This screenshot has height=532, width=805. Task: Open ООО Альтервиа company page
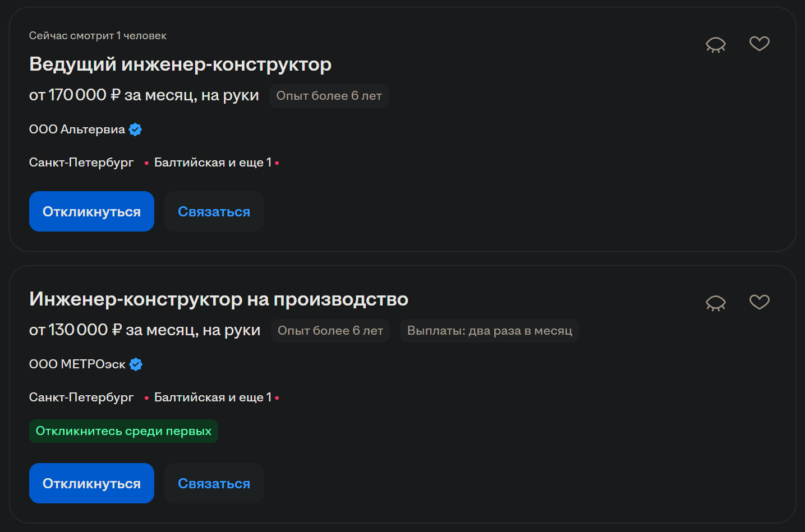(77, 129)
